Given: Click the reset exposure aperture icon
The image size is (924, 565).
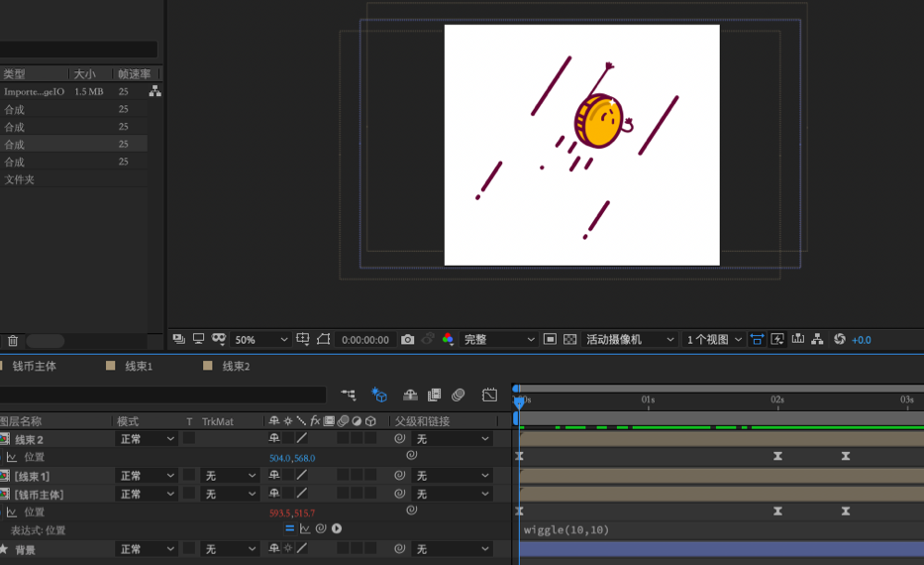Looking at the screenshot, I should [x=839, y=339].
